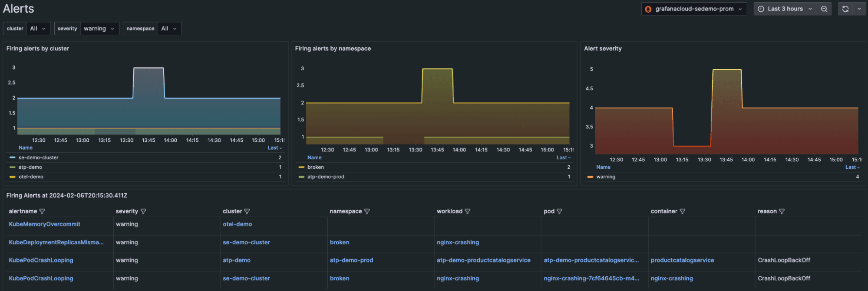Click se-demo-cluster legend color swatch

coord(13,158)
